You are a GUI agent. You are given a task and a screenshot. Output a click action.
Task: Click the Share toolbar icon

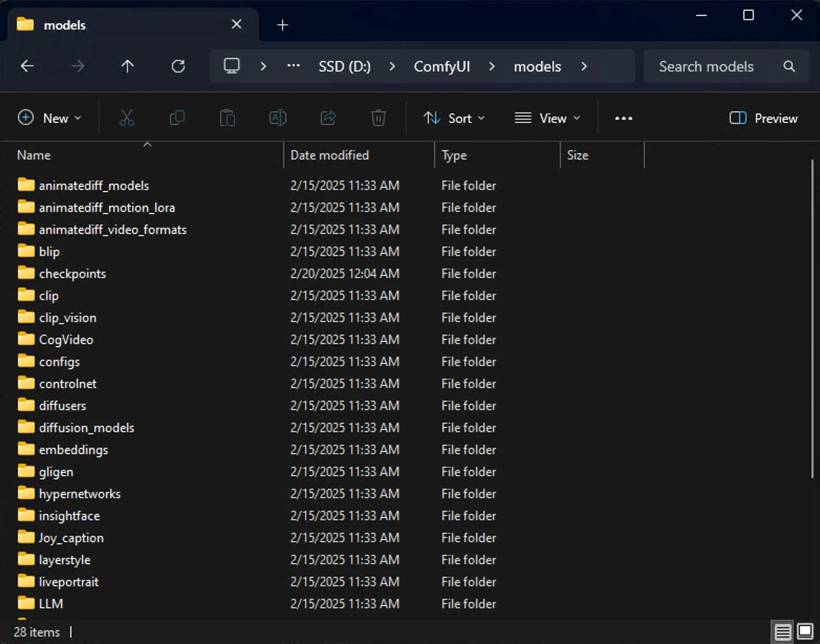[328, 118]
